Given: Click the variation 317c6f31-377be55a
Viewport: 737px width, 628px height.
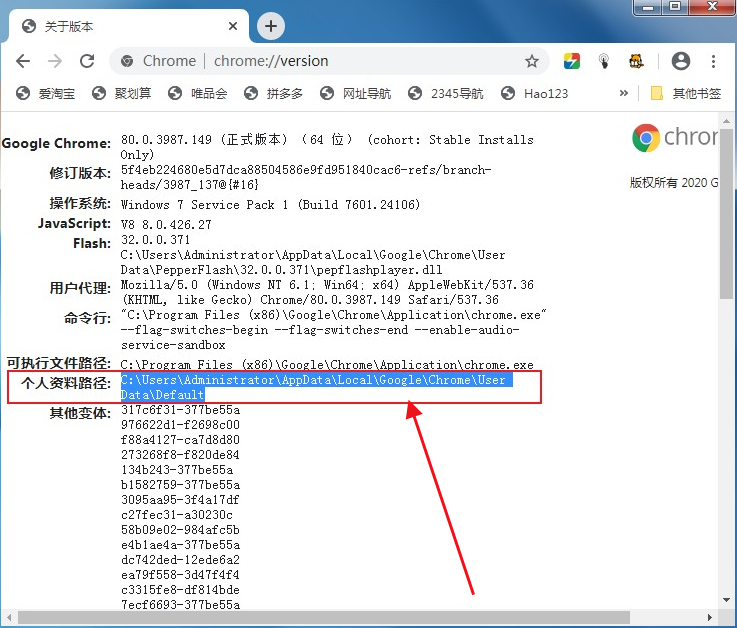Looking at the screenshot, I should pos(180,410).
